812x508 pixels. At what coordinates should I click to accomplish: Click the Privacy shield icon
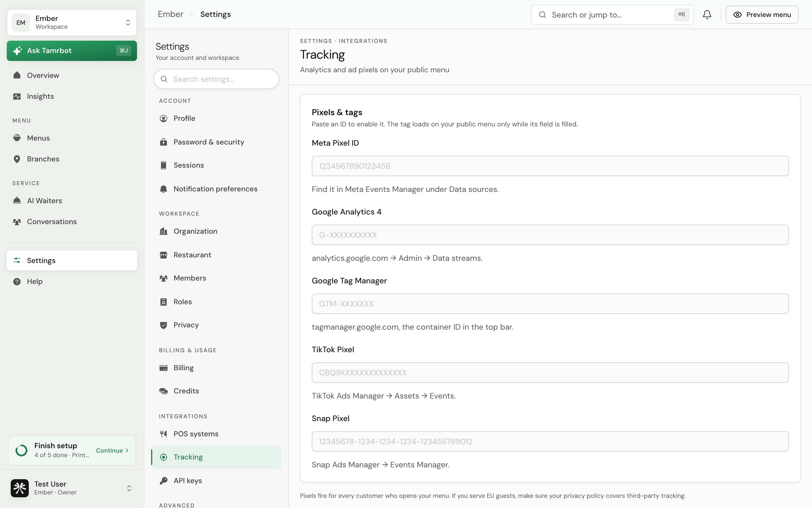pos(164,325)
